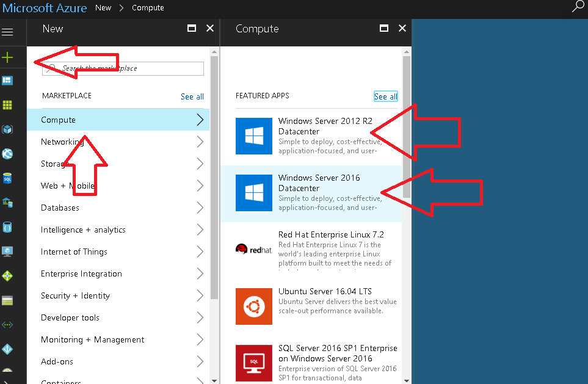
Task: Close the Compute blade
Action: coord(402,28)
